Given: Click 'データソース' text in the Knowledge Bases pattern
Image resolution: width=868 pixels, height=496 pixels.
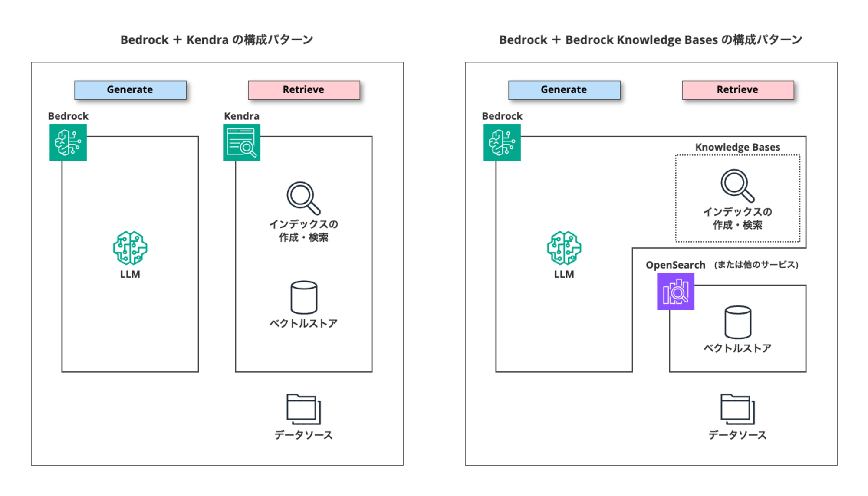Looking at the screenshot, I should [738, 435].
